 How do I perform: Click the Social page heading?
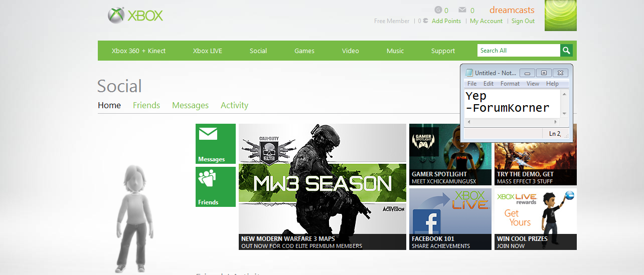pyautogui.click(x=119, y=86)
